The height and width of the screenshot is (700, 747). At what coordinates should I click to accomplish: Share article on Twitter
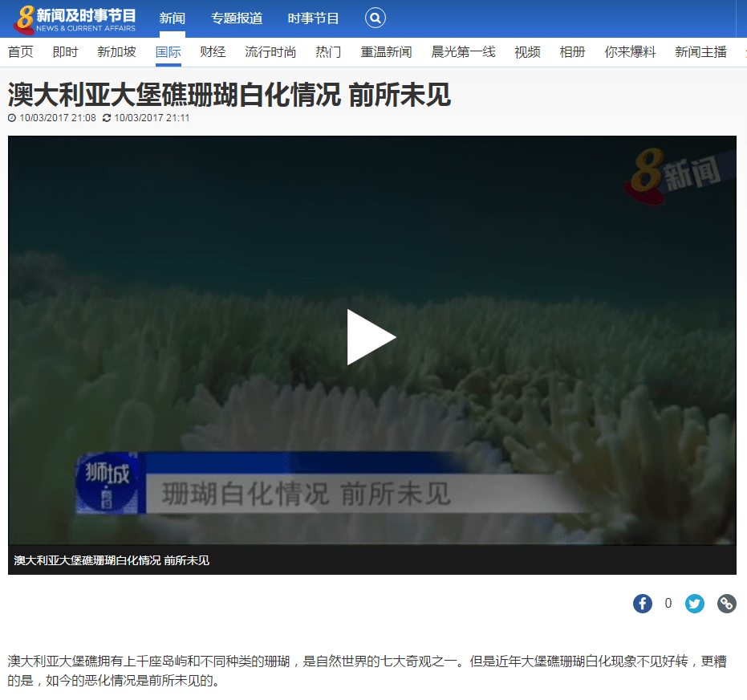click(x=695, y=604)
